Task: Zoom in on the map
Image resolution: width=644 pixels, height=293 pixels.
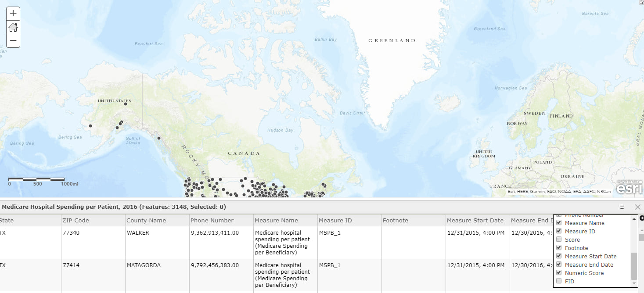Action: (x=13, y=13)
